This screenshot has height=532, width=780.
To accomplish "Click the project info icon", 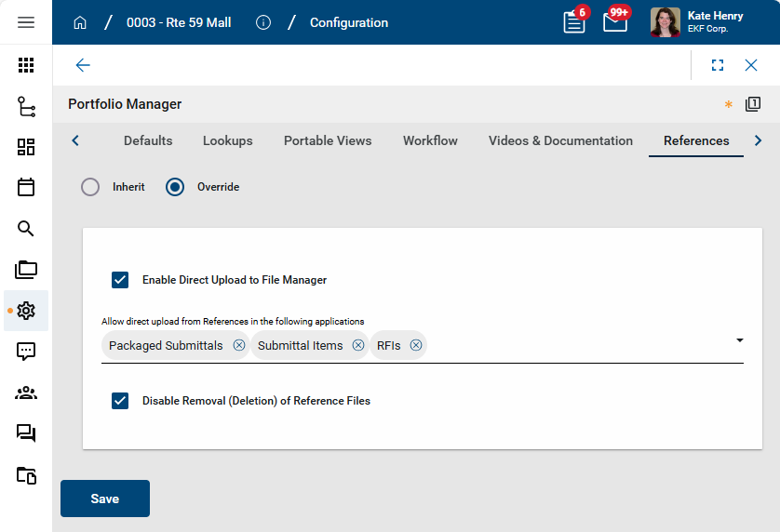I will point(263,22).
